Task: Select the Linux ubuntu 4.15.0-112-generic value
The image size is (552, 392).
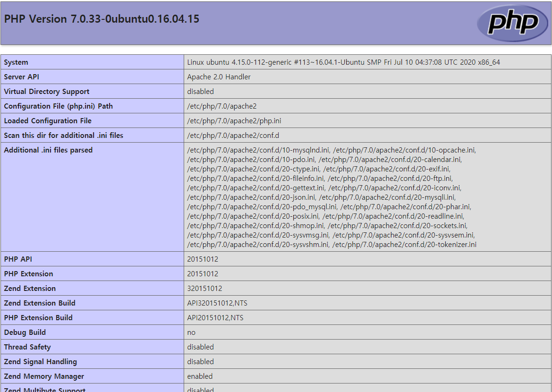Action: coord(343,62)
